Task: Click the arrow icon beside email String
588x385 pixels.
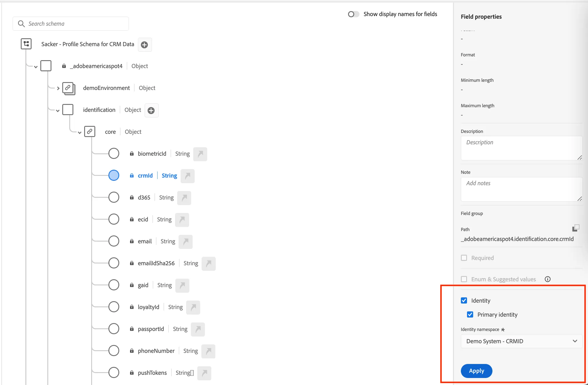Action: 186,242
